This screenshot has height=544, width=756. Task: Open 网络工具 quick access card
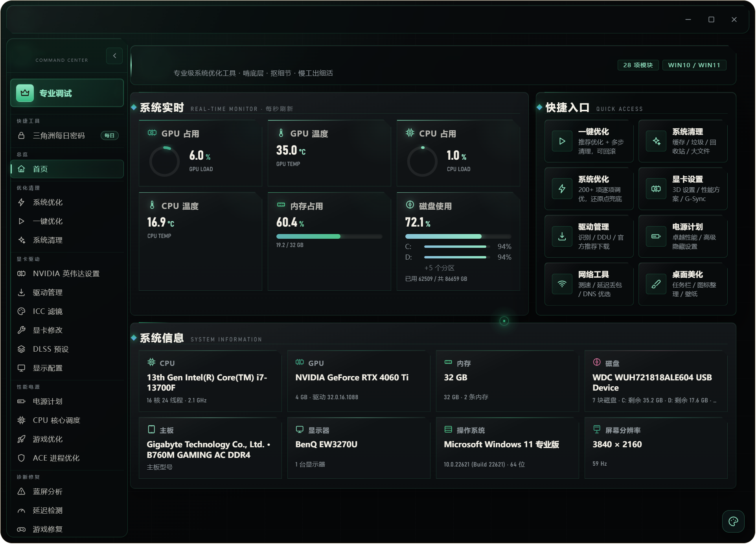tap(589, 284)
